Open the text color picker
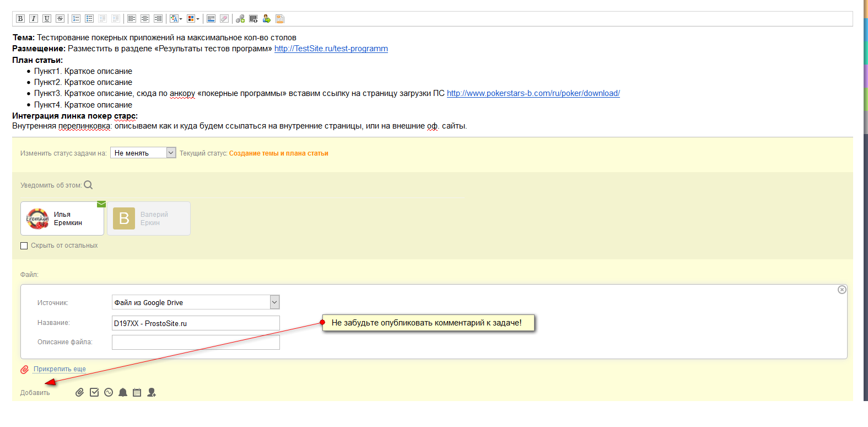868x427 pixels. click(176, 19)
